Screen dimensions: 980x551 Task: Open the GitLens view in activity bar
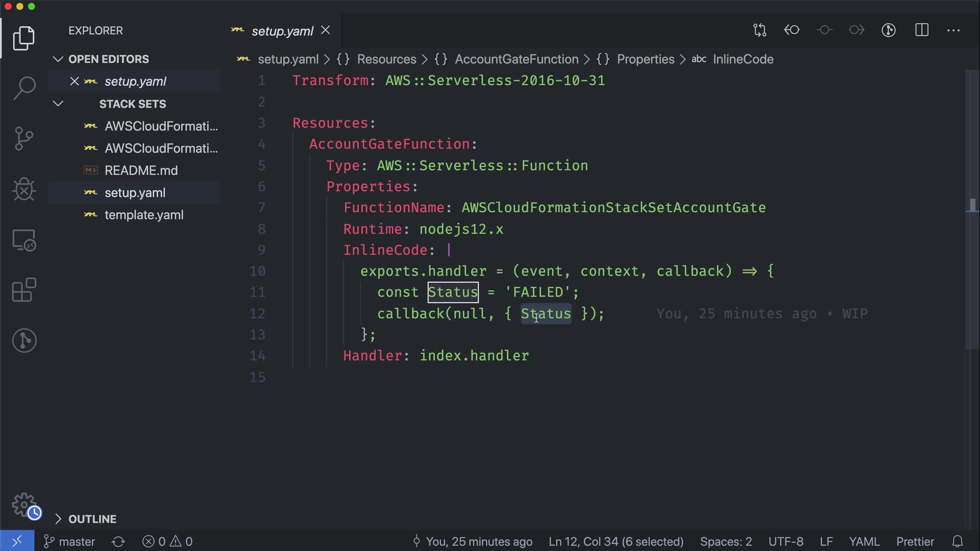pyautogui.click(x=24, y=340)
